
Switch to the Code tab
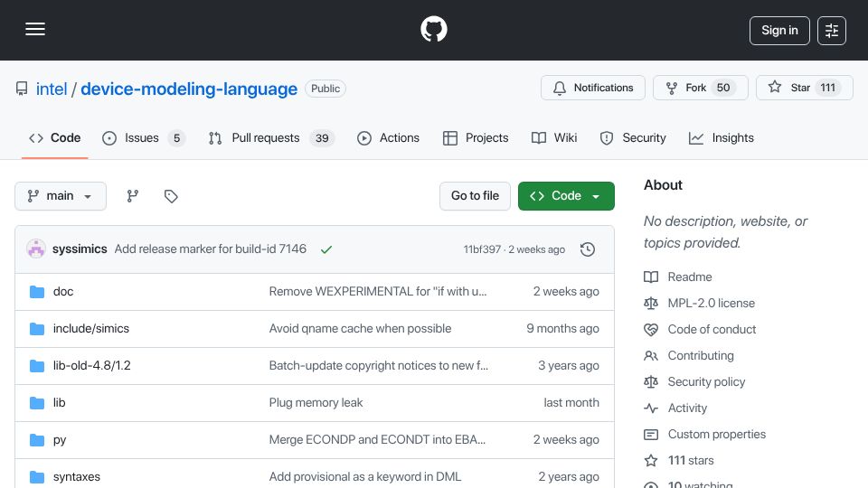coord(55,137)
